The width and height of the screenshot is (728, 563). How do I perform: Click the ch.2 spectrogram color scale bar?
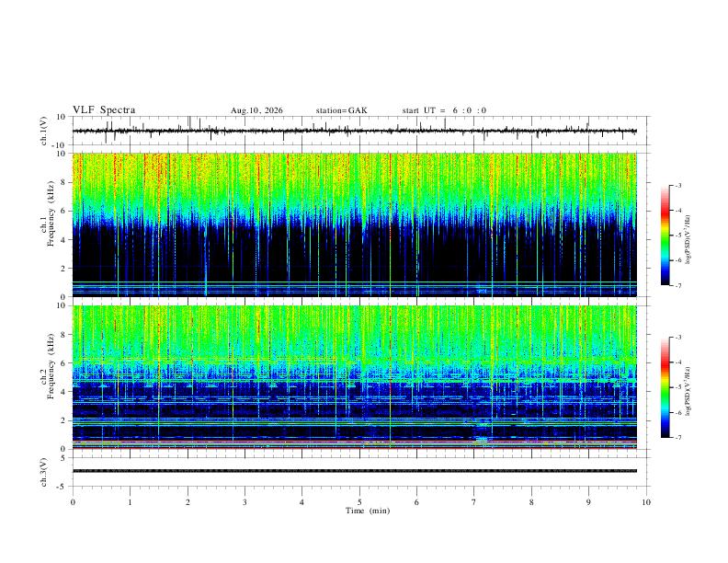(665, 387)
